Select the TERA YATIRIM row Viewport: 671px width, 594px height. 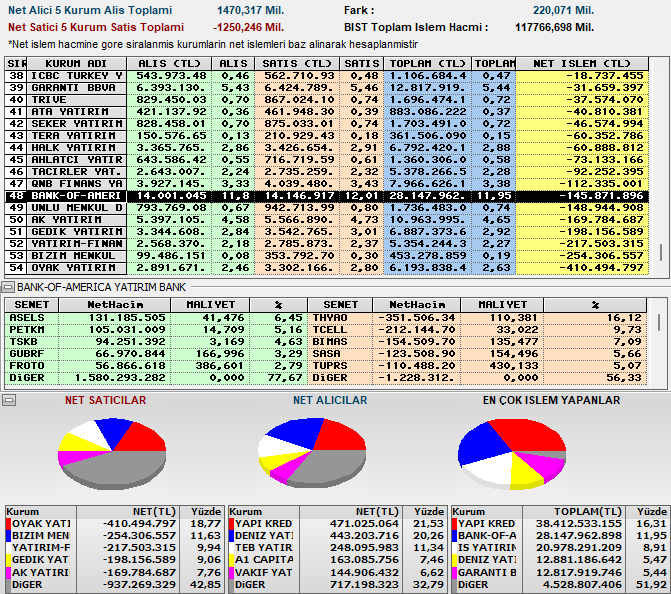click(x=327, y=136)
